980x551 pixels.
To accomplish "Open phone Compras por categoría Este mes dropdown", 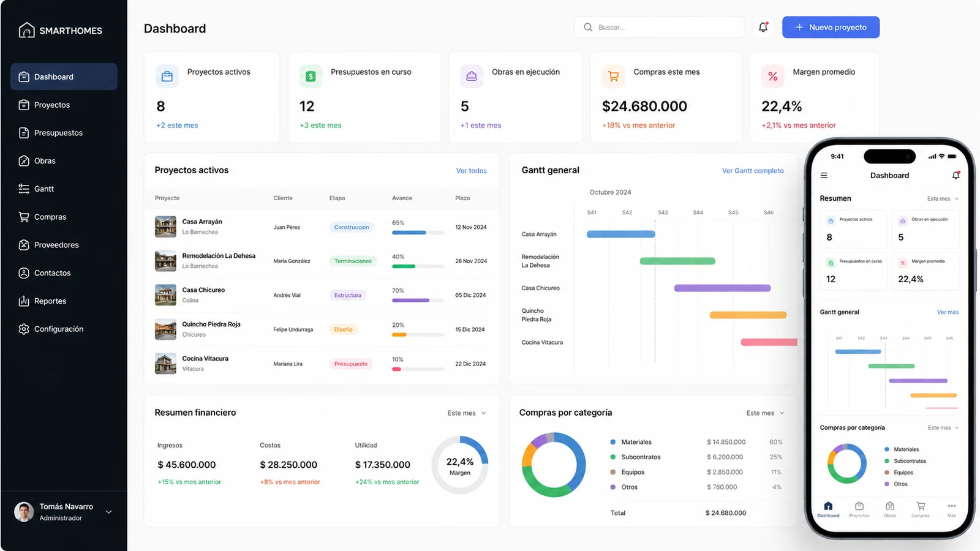I will click(x=943, y=428).
